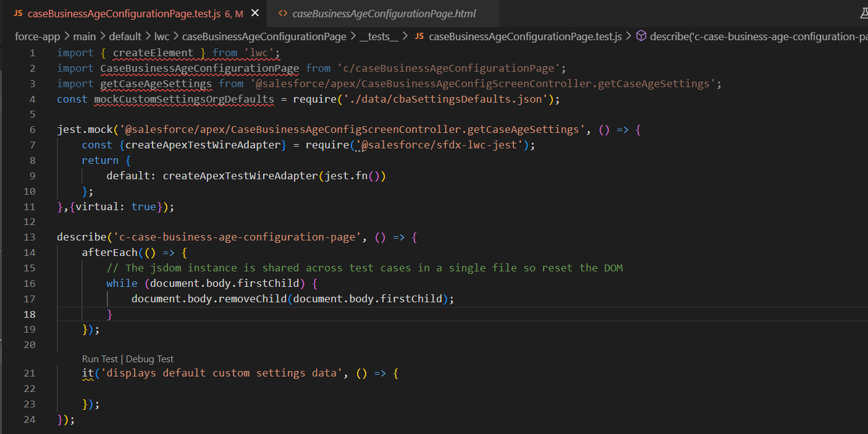Close the caseBusinessAgeConfigurationPage.test.js tab
868x434 pixels.
pos(255,13)
